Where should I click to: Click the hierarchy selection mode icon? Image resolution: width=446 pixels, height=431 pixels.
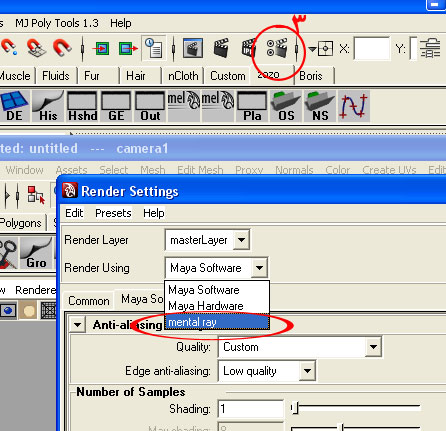point(36,195)
